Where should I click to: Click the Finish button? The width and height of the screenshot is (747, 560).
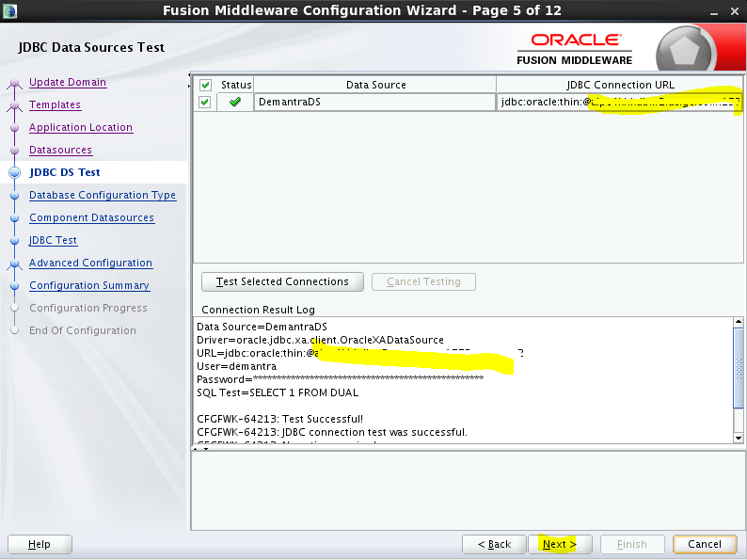tap(632, 544)
